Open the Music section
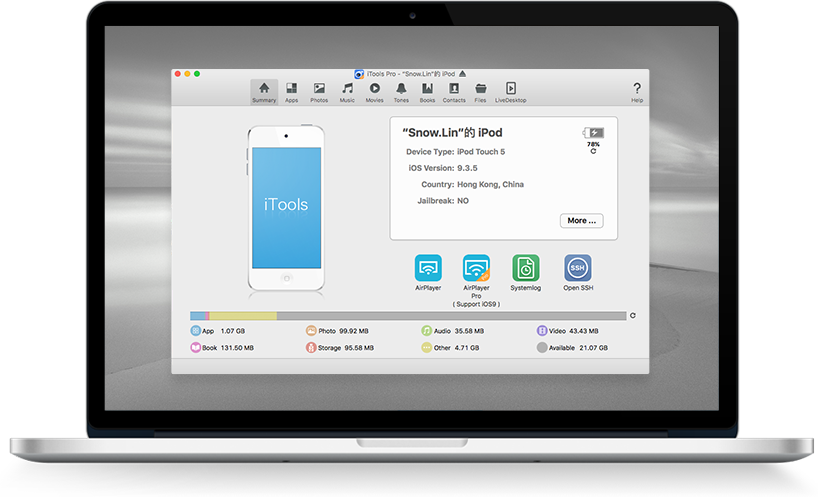 [x=347, y=92]
